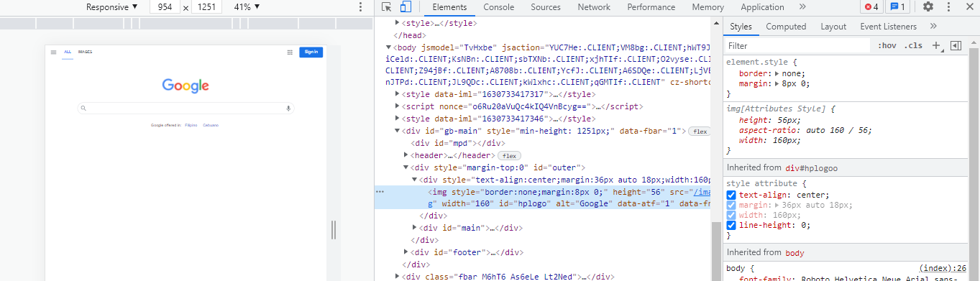Click the width input showing 954
The height and width of the screenshot is (281, 980).
[x=165, y=7]
